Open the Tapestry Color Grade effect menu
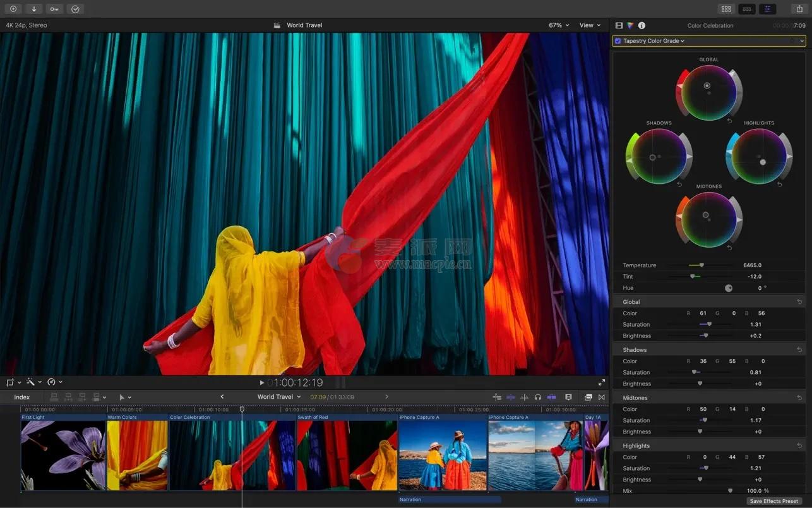Viewport: 812px width, 508px height. pos(654,41)
